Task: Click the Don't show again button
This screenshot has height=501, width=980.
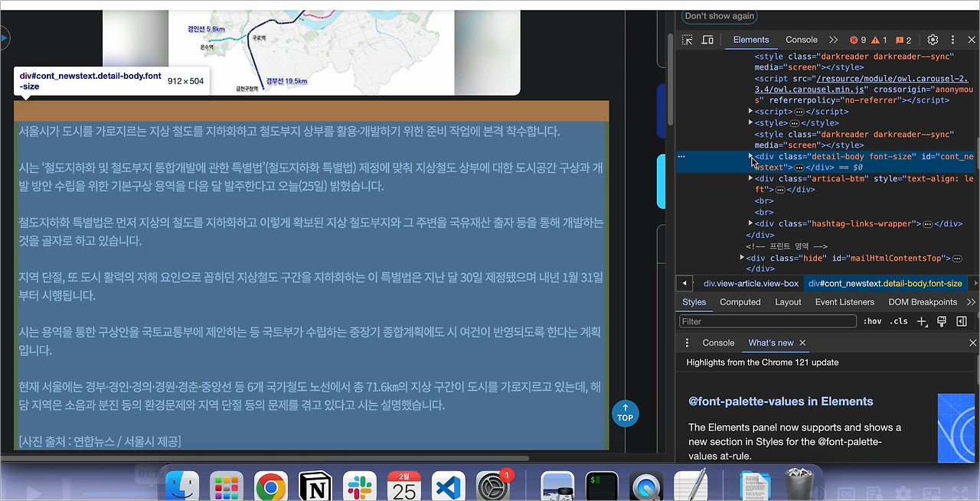Action: pyautogui.click(x=719, y=16)
